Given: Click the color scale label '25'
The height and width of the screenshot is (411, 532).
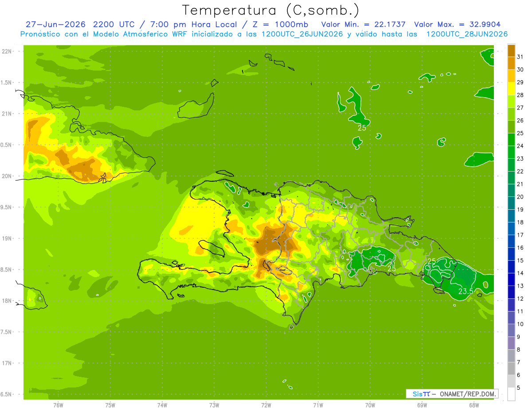Looking at the screenshot, I should (520, 133).
